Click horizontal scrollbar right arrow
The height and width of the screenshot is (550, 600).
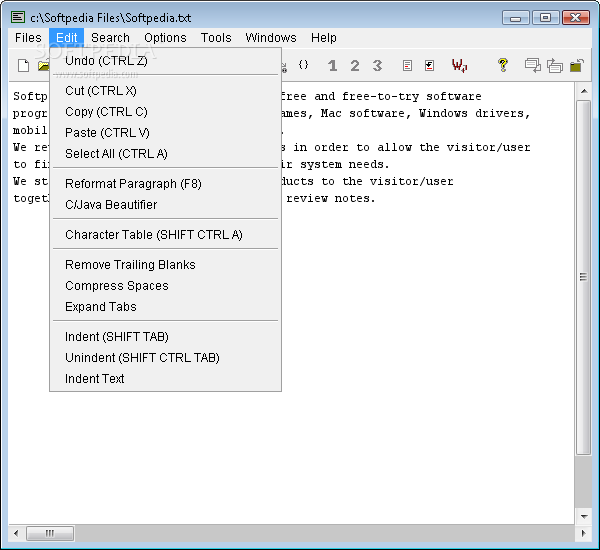click(584, 533)
